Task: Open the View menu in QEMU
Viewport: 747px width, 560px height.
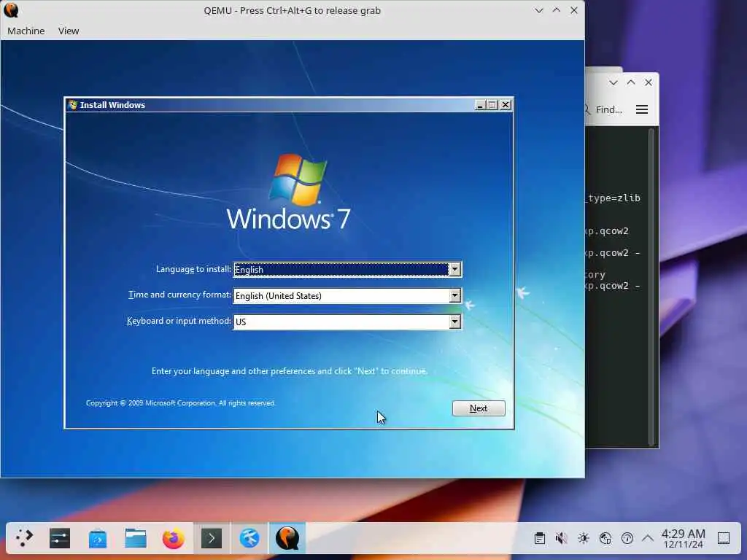Action: (69, 31)
